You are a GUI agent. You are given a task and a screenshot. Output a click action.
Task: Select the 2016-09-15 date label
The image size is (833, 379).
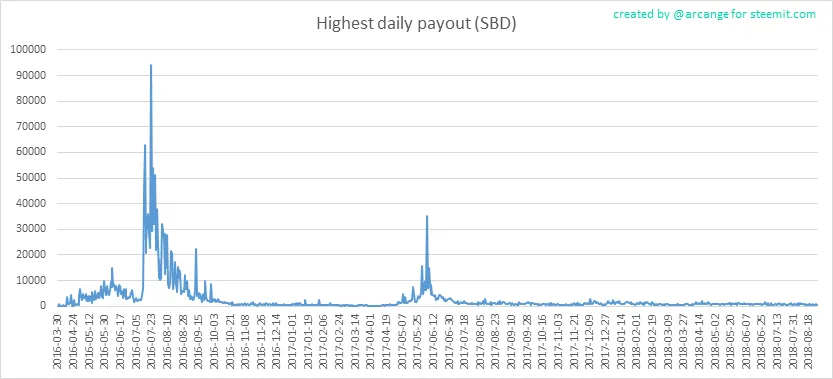(x=199, y=341)
